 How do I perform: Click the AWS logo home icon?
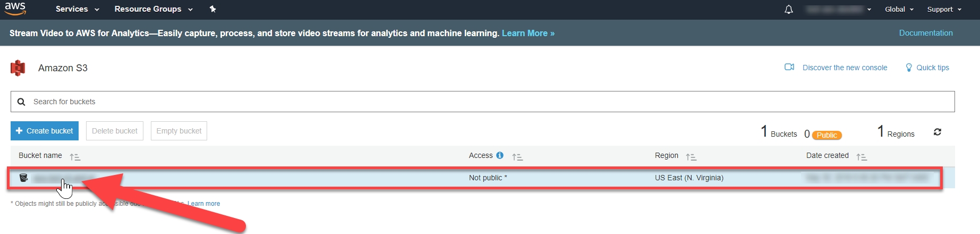click(15, 9)
